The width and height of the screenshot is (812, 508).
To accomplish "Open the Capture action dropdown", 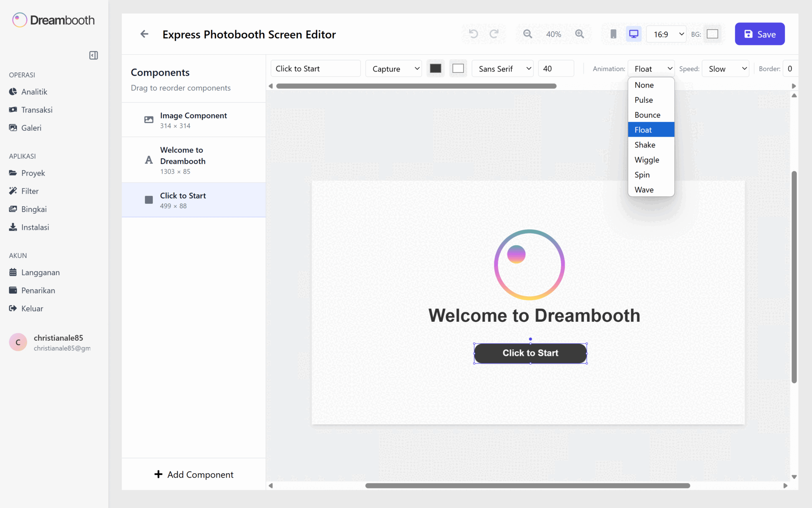I will (x=394, y=69).
